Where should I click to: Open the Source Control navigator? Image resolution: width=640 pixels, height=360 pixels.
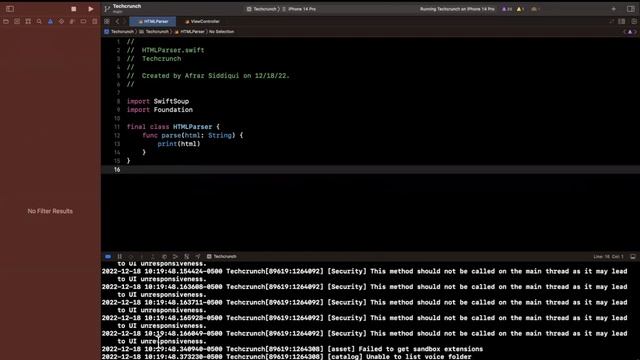coord(17,21)
